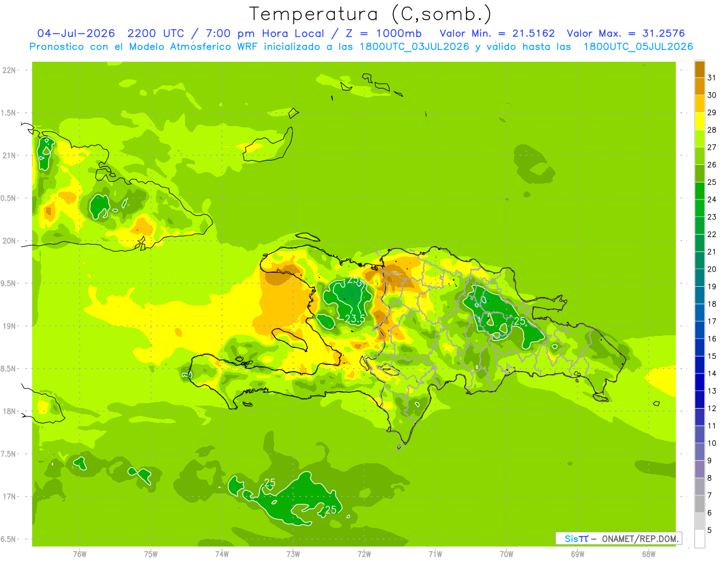Click the 18N latitude label
Image resolution: width=728 pixels, height=562 pixels.
click(9, 411)
